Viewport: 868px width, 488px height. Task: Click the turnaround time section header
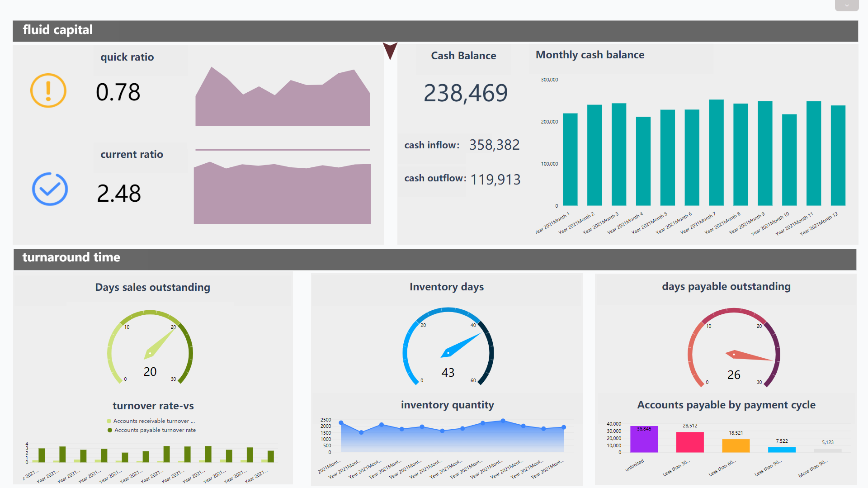click(435, 259)
